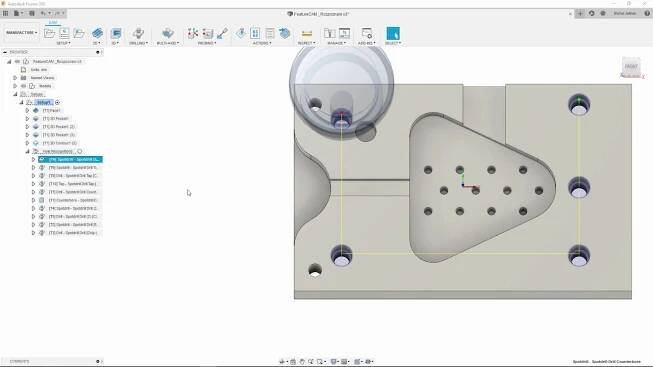Click the Measure ruler icon under Inspect

tap(307, 33)
